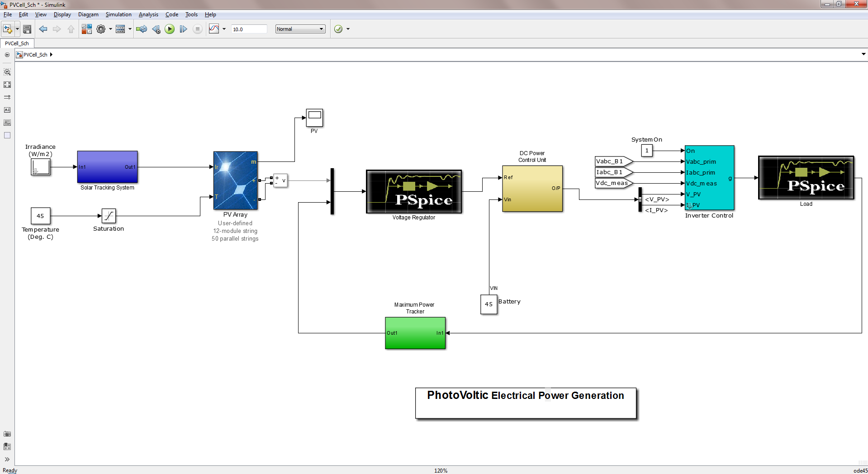Click the viewmarks icon above the chevrons
The image size is (868, 474).
coord(7,446)
